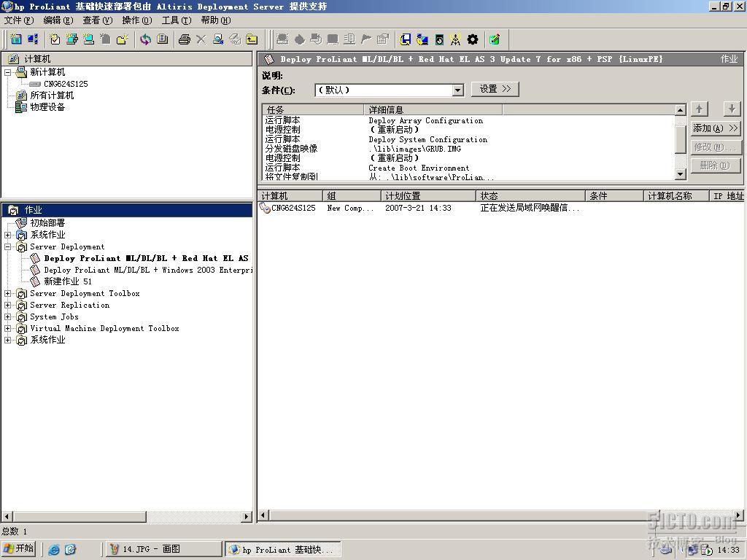The width and height of the screenshot is (747, 560).
Task: Click the 删除(D) button
Action: click(716, 166)
